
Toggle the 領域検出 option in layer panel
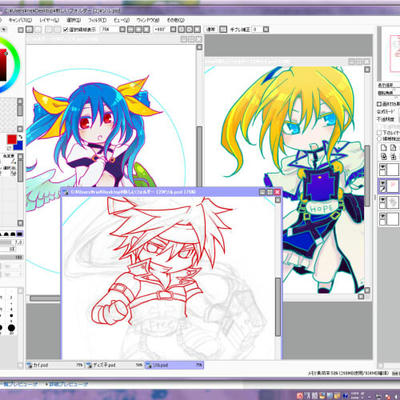click(x=379, y=138)
